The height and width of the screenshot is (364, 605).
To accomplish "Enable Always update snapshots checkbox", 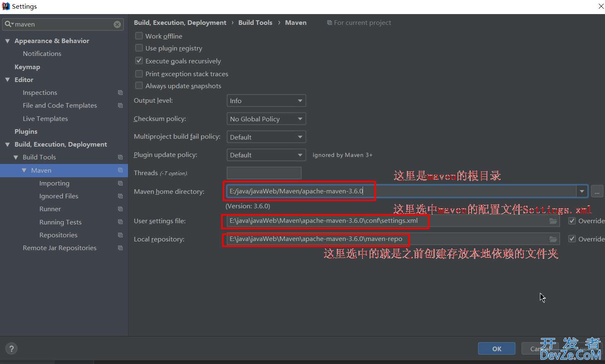I will click(x=139, y=86).
